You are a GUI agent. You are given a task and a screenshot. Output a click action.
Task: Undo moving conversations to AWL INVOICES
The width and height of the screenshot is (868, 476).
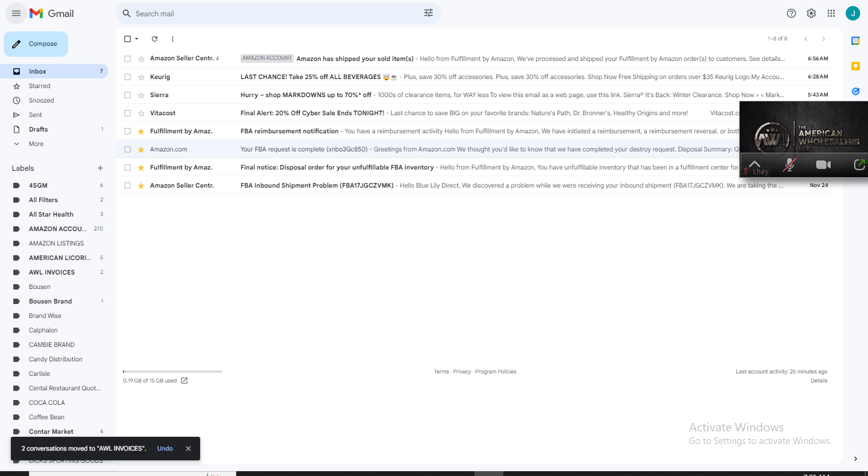coord(165,449)
